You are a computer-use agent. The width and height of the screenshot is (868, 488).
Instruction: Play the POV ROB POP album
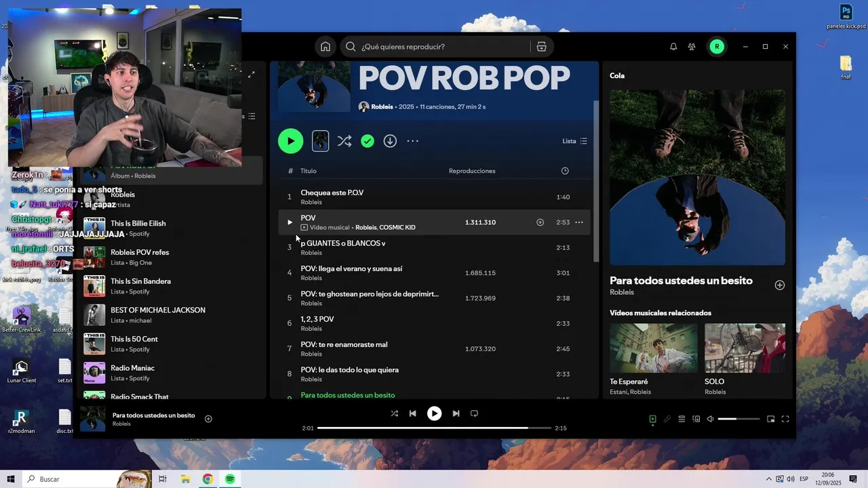pos(290,141)
